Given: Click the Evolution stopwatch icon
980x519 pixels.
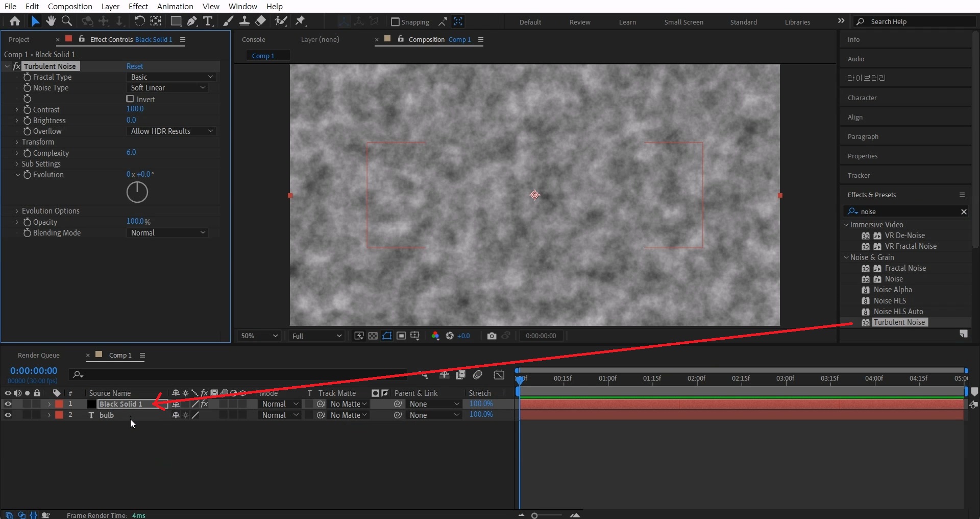Looking at the screenshot, I should point(28,175).
